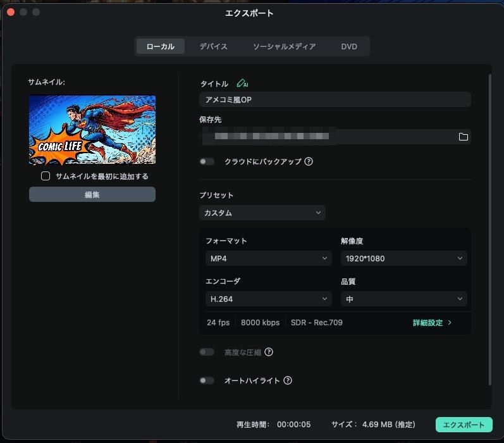The height and width of the screenshot is (443, 504).
Task: Open the save location folder browser icon
Action: pos(463,137)
